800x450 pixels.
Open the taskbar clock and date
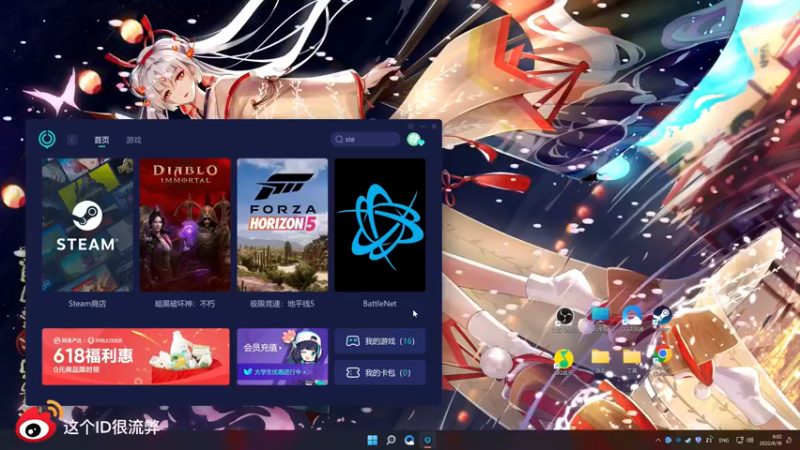tap(771, 440)
